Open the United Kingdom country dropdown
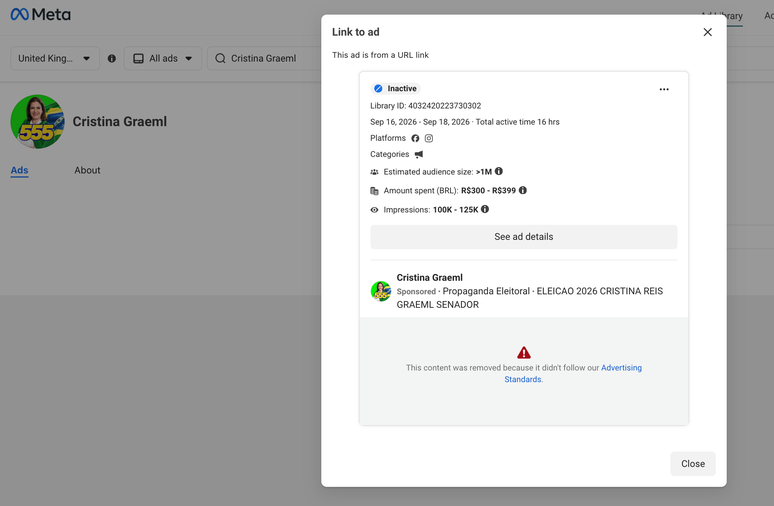Screen dimensions: 774x506 (x=55, y=58)
